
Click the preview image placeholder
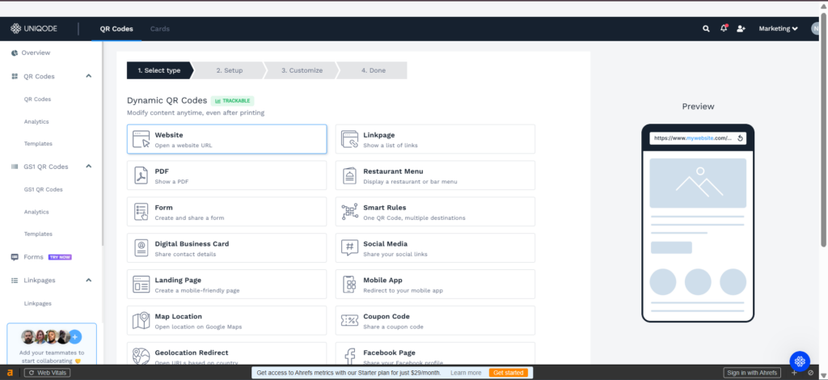698,183
